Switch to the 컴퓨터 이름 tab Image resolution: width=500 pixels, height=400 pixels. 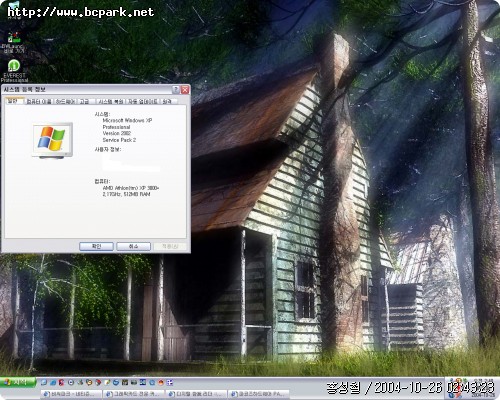[39, 101]
